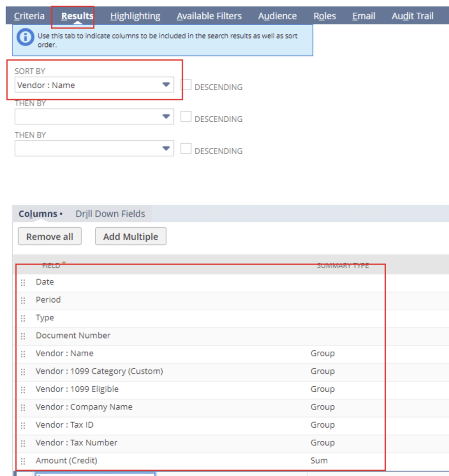Open the Highlighting tab
Screen dimensions: 449x476
pos(135,16)
